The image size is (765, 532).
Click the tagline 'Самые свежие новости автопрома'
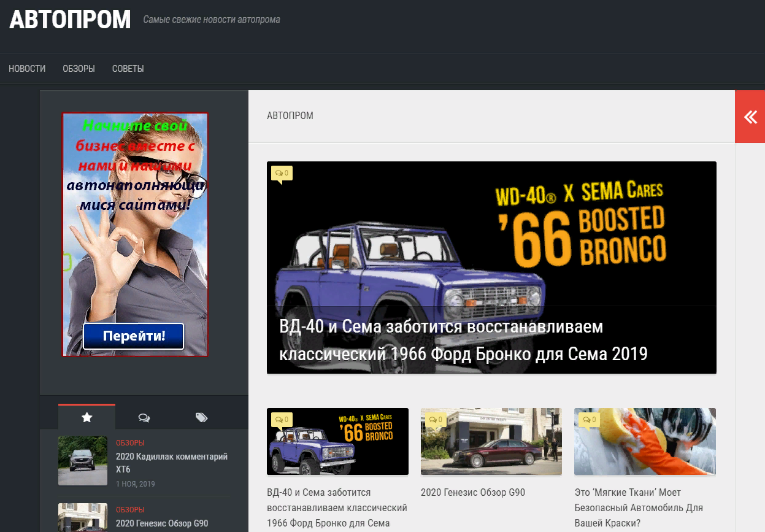(x=212, y=20)
